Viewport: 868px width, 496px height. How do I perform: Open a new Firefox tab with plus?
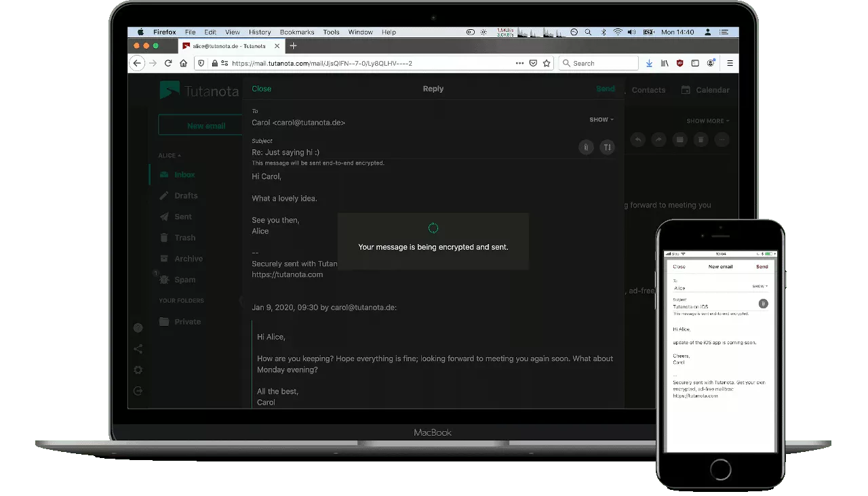(x=293, y=45)
